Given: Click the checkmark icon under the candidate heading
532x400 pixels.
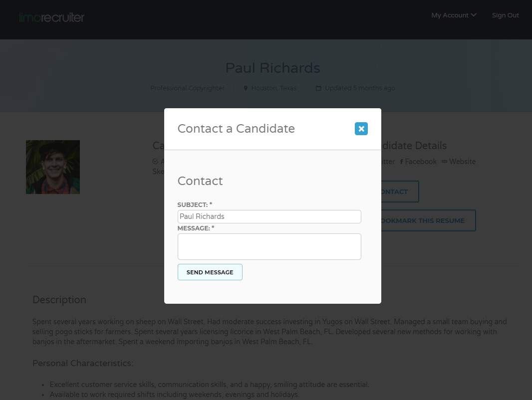Looking at the screenshot, I should [155, 162].
